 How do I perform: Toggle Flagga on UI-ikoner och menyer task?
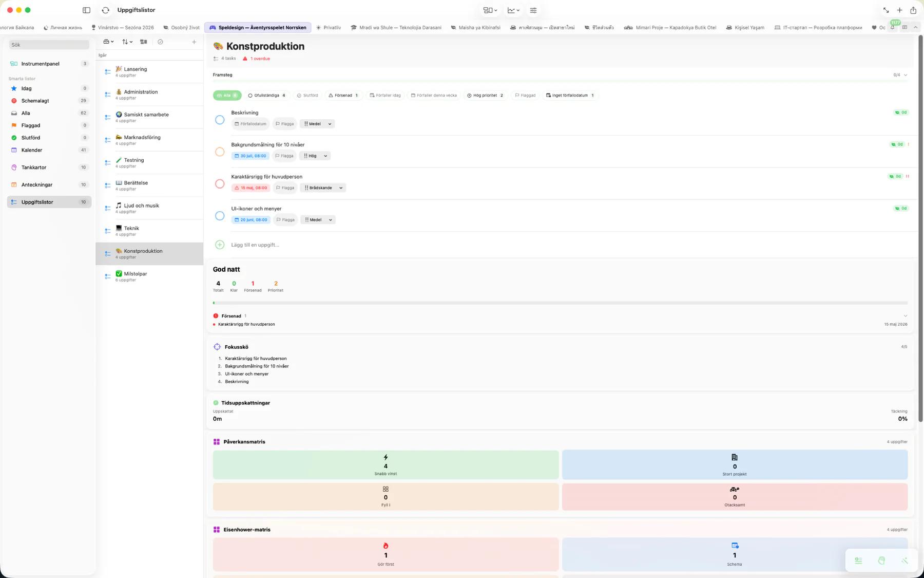pos(285,220)
